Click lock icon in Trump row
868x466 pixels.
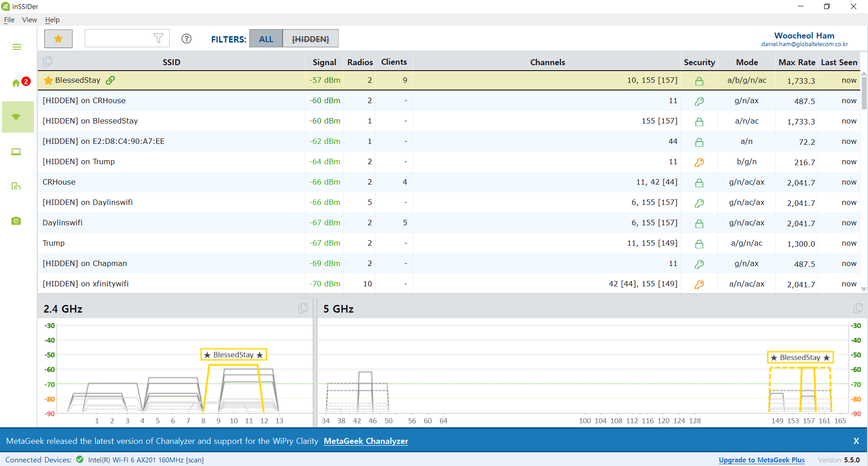[699, 244]
